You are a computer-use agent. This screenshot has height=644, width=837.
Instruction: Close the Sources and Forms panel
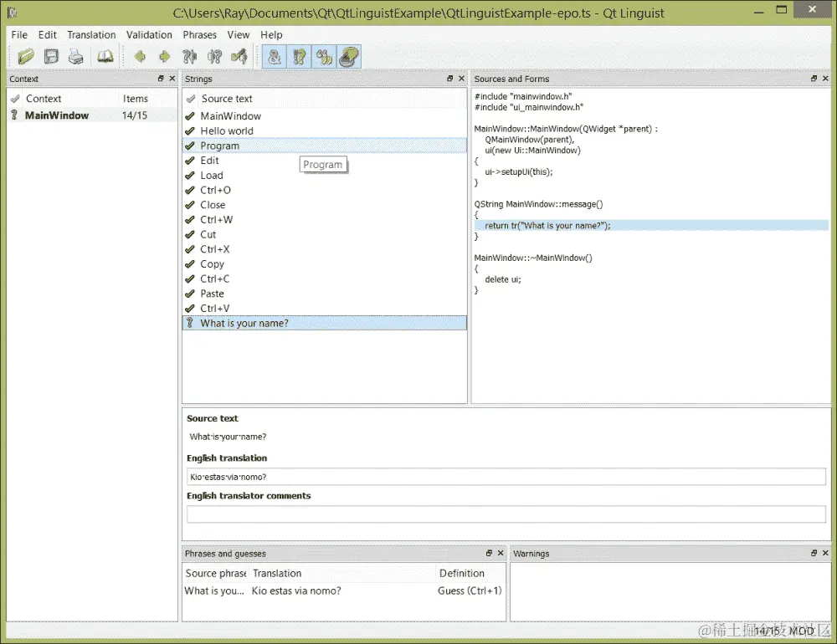(825, 79)
